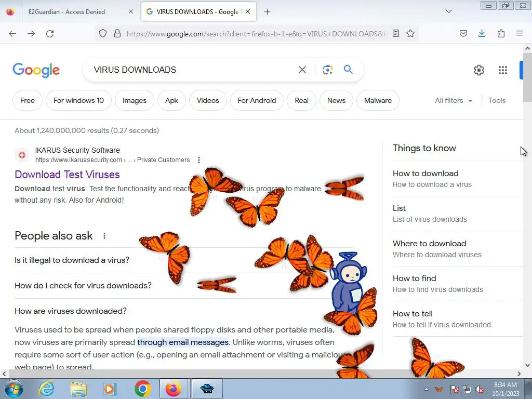
Task: Filter results by Malware
Action: (x=378, y=100)
